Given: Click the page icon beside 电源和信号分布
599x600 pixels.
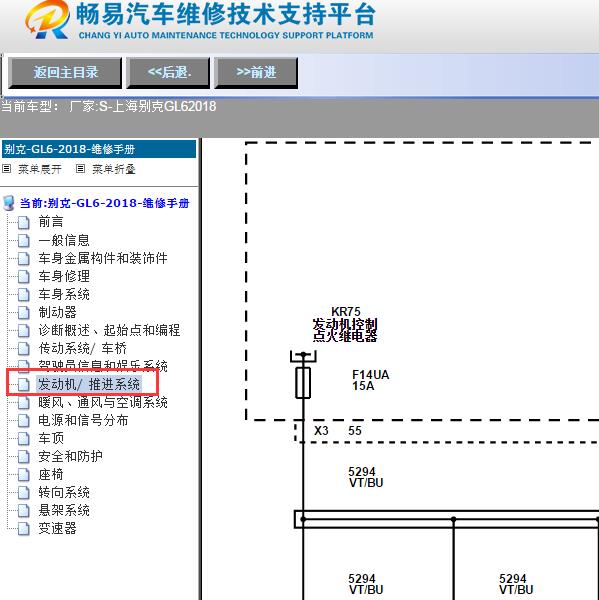Looking at the screenshot, I should [24, 421].
